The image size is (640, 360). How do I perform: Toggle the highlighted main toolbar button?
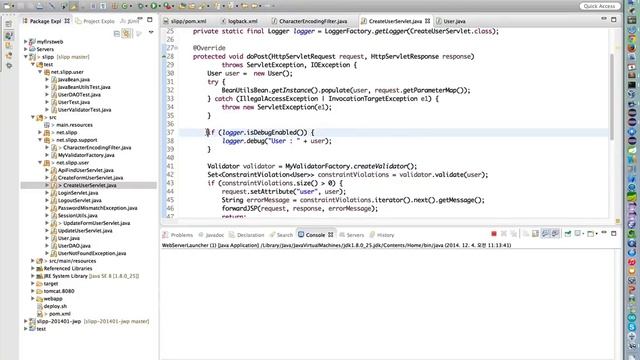click(x=73, y=6)
